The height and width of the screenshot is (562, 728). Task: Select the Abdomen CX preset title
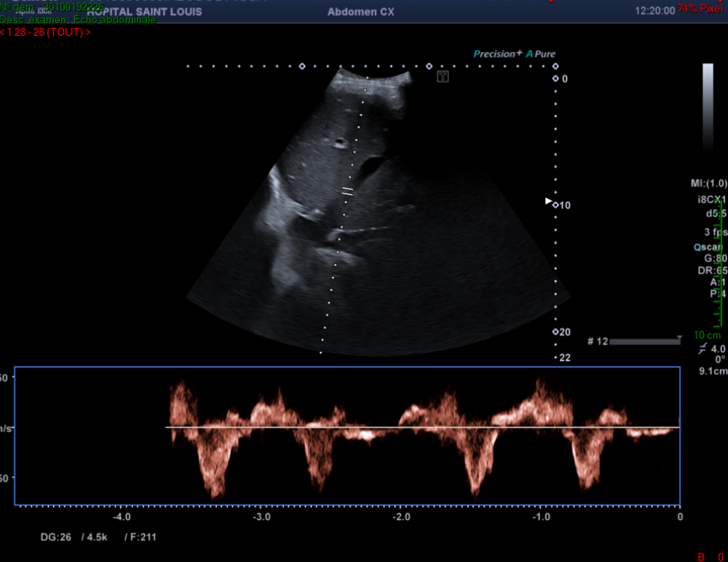pyautogui.click(x=361, y=12)
